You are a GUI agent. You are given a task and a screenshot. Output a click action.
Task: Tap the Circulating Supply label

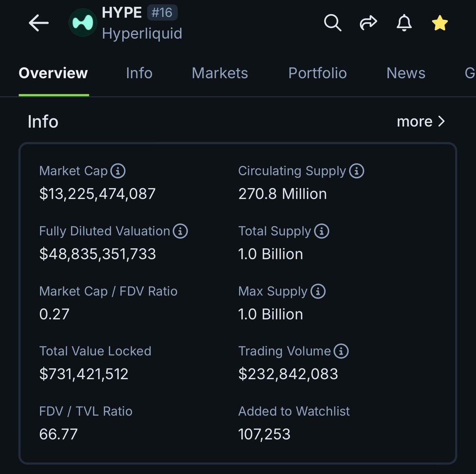(292, 171)
